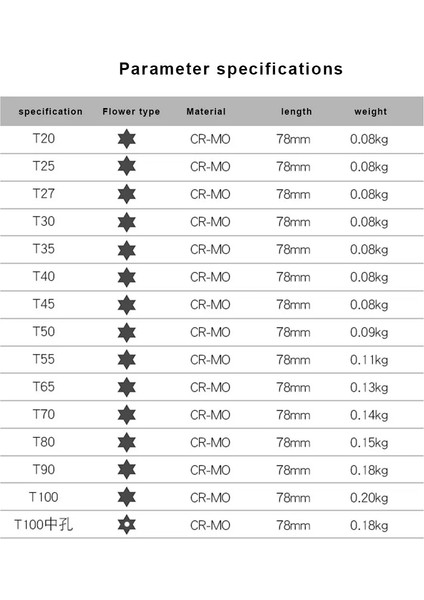Click the star icon in the T100 row
The width and height of the screenshot is (424, 600).
click(127, 497)
